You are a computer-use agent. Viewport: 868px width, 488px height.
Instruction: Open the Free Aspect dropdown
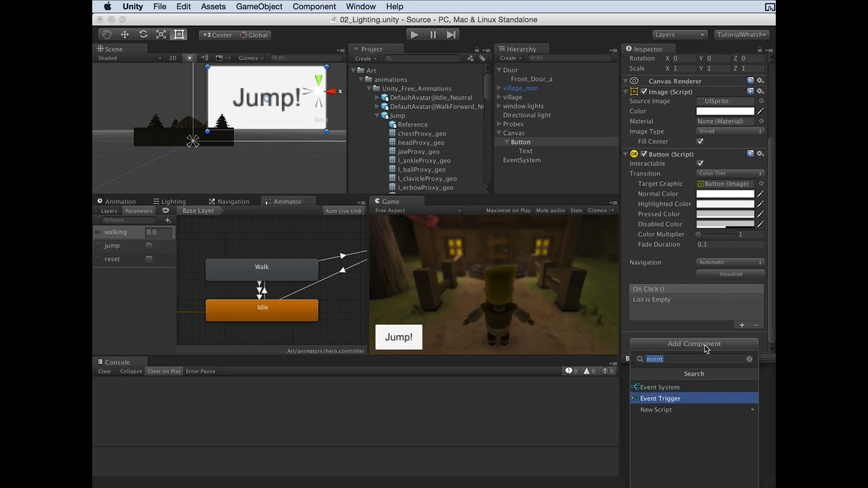[x=418, y=211]
